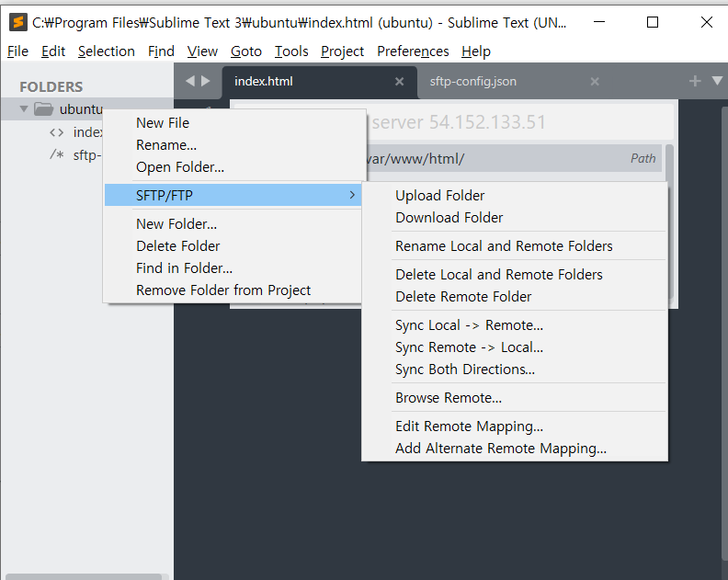Click the FOLDERS sidebar heading
Viewport: 728px width, 580px height.
coord(51,86)
